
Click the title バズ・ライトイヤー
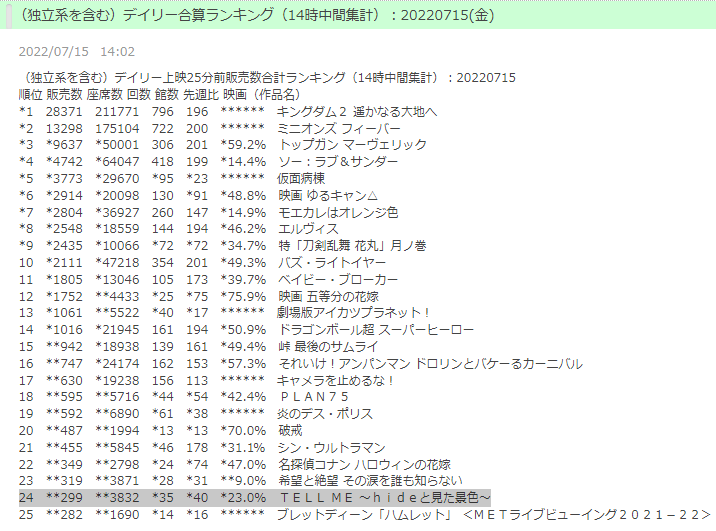pos(332,263)
